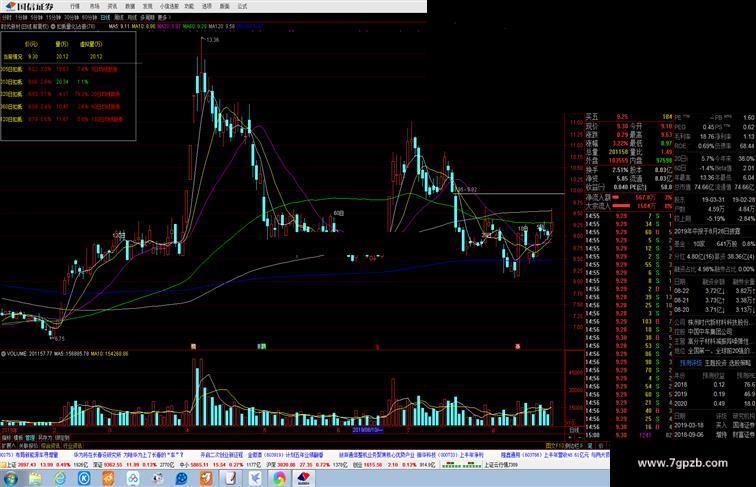Open 华为 news headline in ticker
This screenshot has height=487, width=756.
tap(128, 454)
